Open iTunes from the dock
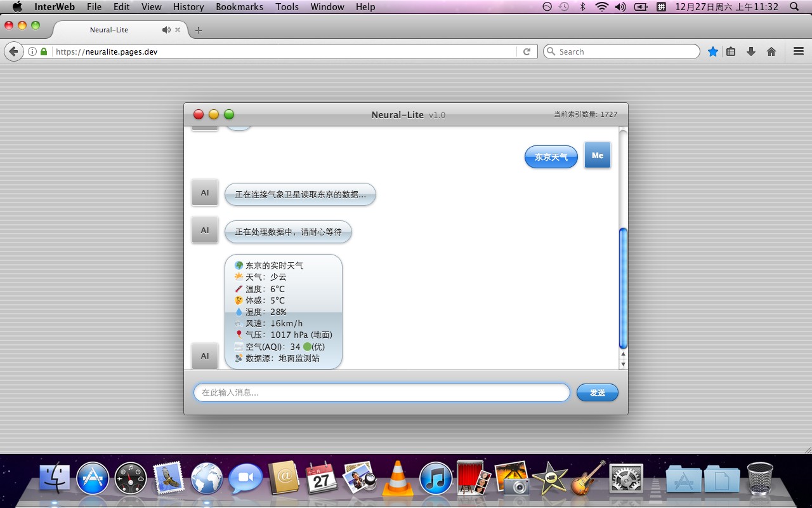812x508 pixels. coord(435,478)
